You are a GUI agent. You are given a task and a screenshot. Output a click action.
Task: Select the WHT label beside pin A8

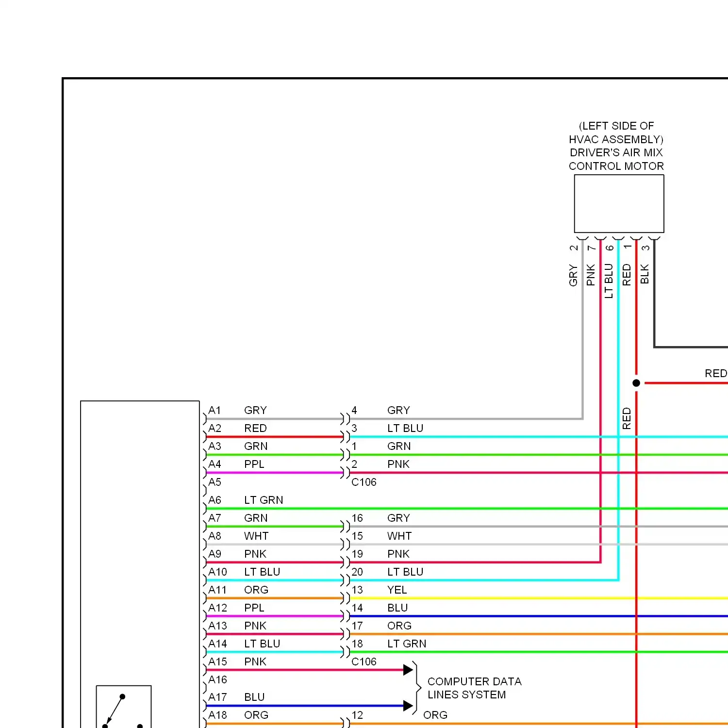tap(256, 536)
